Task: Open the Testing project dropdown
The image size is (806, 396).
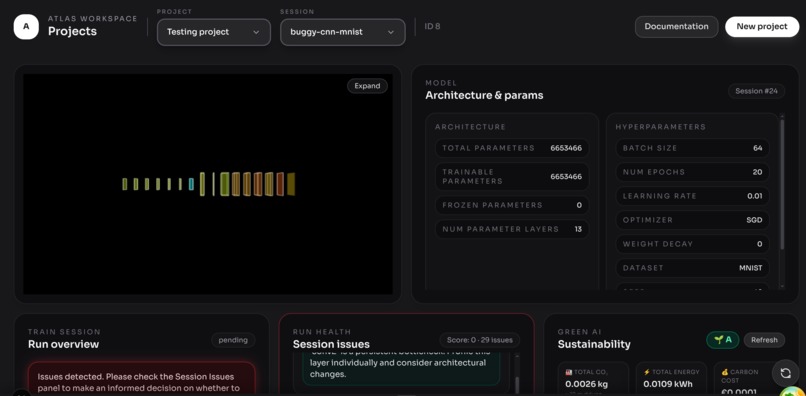Action: (x=214, y=32)
